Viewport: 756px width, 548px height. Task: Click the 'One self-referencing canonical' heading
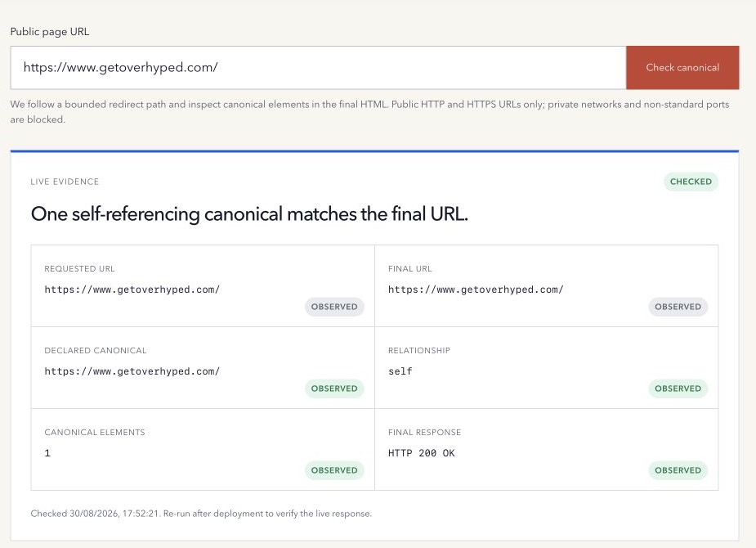[x=249, y=214]
